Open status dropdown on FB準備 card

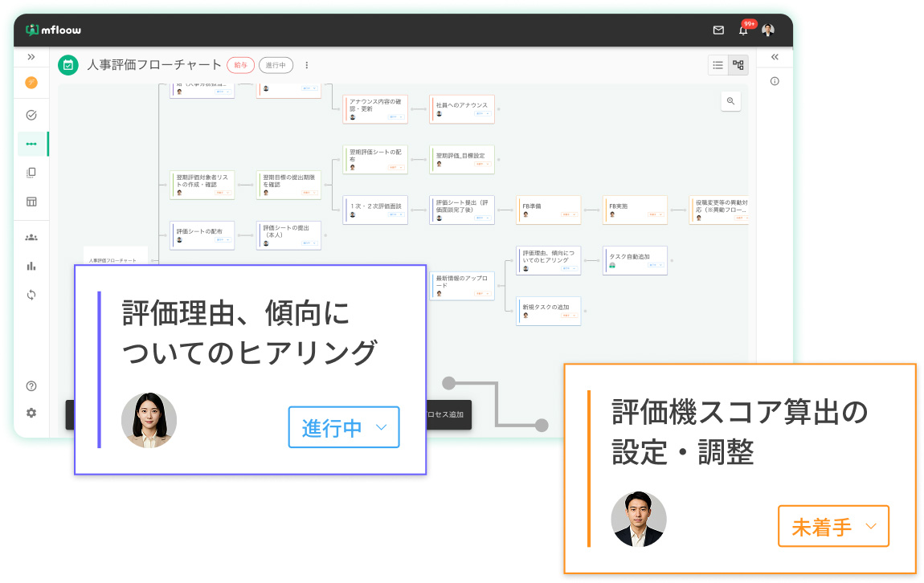[569, 215]
